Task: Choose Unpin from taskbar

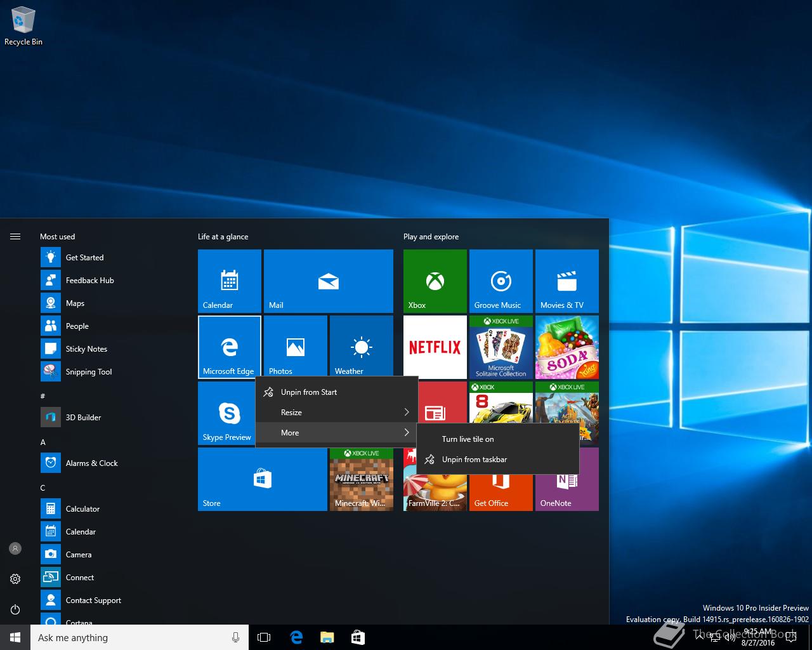Action: 498,460
